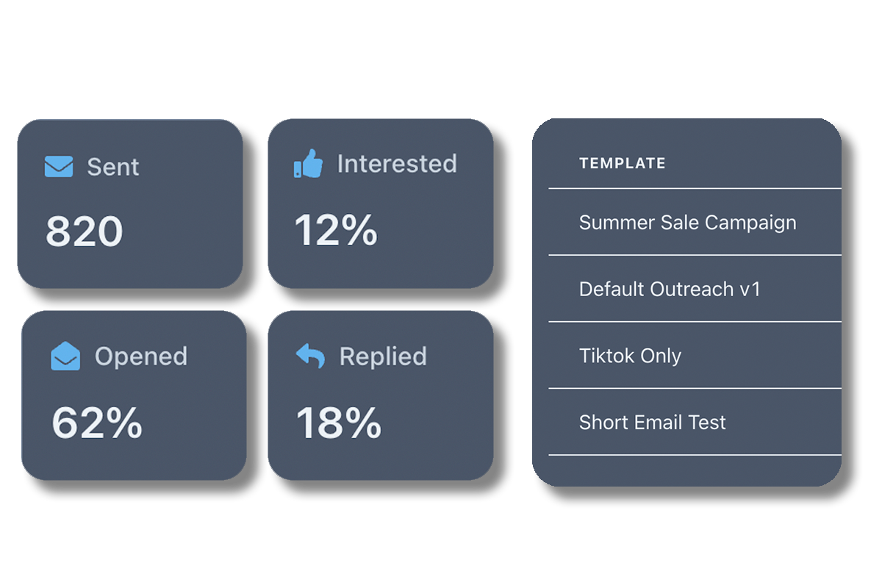
Task: Click the 820 sent count value
Action: click(x=85, y=232)
